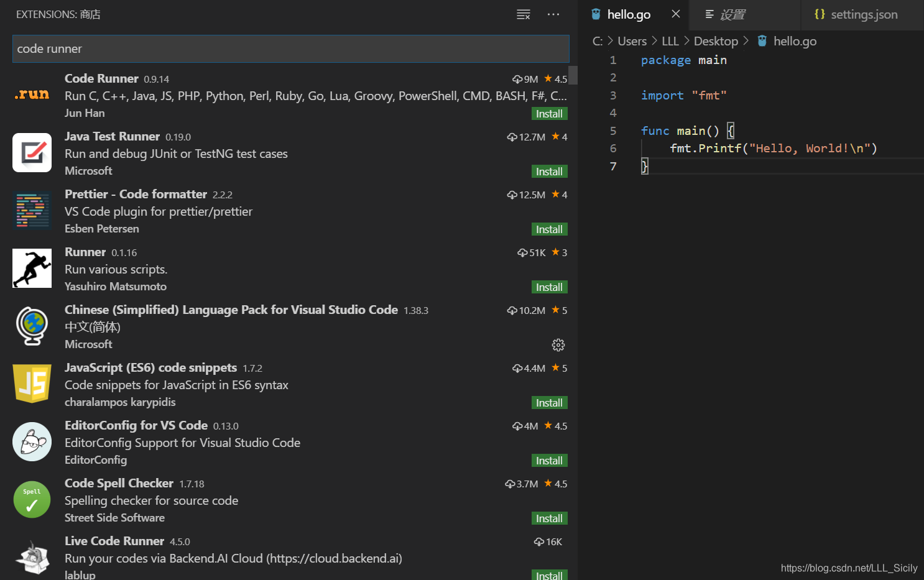Click publisher name Street Side Software

tap(114, 518)
